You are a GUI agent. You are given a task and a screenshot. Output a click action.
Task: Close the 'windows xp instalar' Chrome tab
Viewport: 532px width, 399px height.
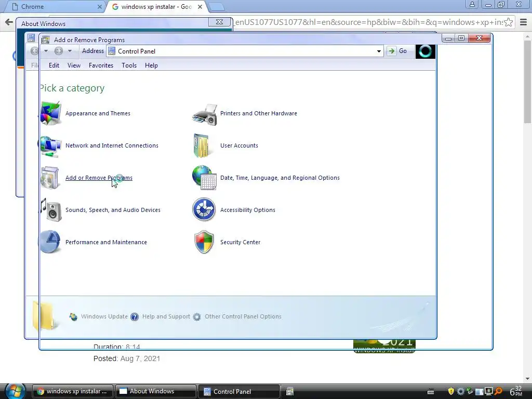200,7
